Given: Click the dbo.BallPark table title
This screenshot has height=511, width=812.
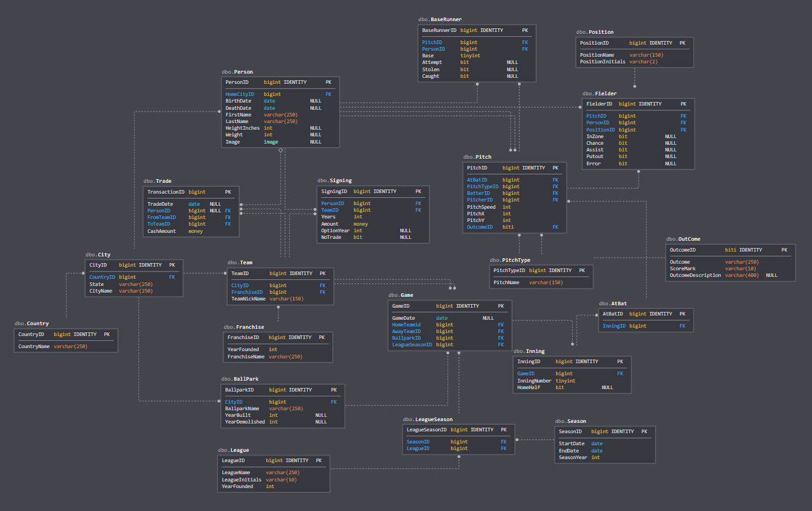Looking at the screenshot, I should pos(240,379).
